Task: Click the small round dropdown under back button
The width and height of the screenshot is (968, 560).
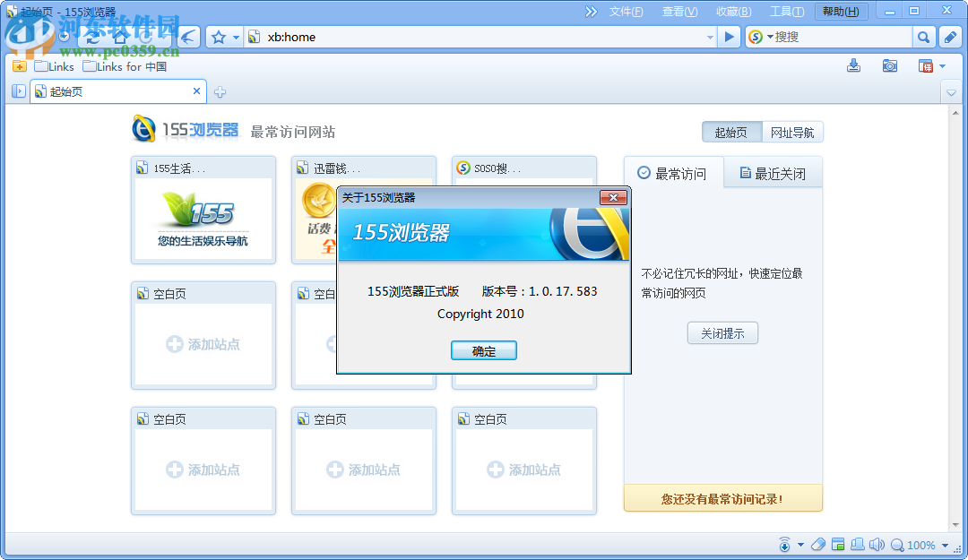Action: tap(64, 37)
